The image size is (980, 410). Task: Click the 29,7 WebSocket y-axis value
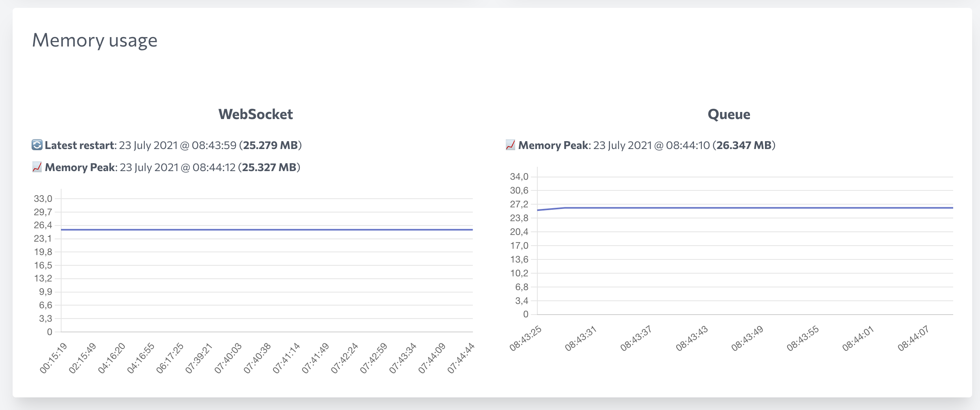tap(43, 212)
